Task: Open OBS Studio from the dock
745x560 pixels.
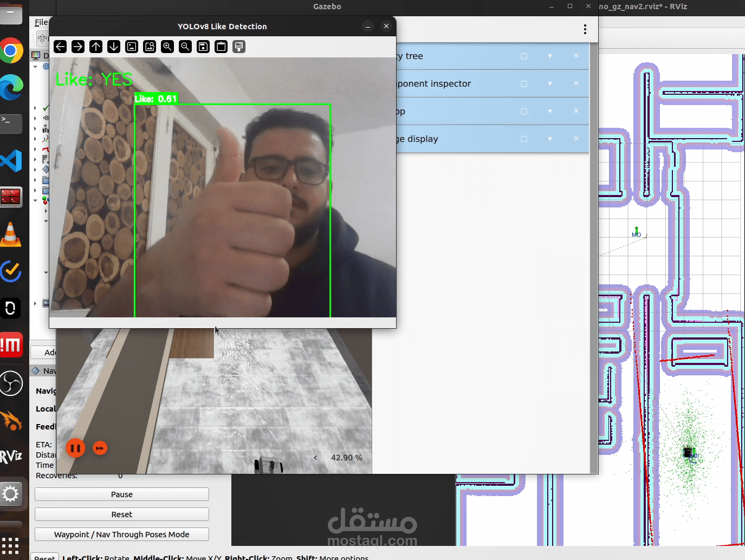Action: [11, 383]
